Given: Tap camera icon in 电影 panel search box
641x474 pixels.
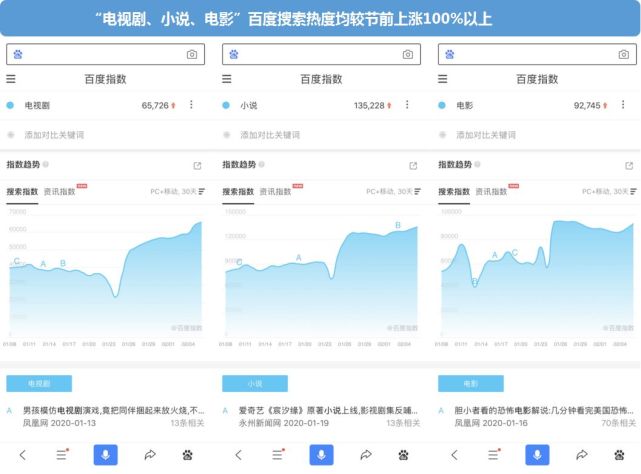Looking at the screenshot, I should 623,54.
